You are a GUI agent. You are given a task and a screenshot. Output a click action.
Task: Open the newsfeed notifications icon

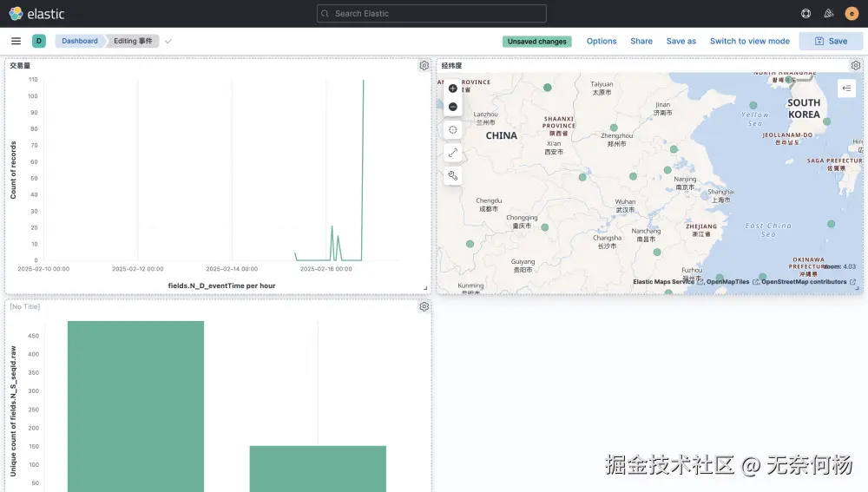(829, 14)
